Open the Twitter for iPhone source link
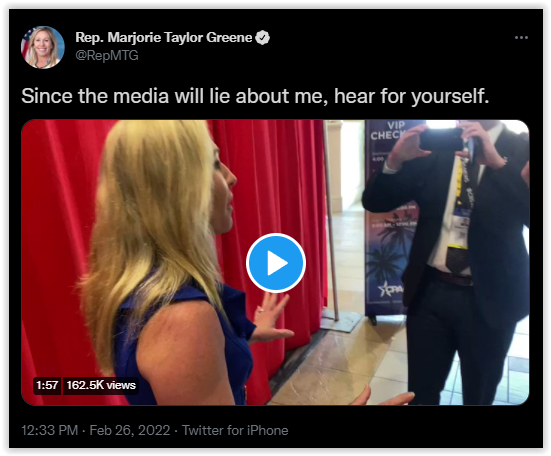Screen dimensions: 551x456 point(235,430)
